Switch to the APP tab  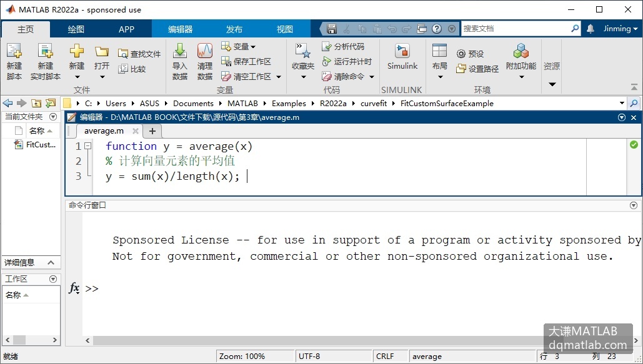(x=126, y=29)
